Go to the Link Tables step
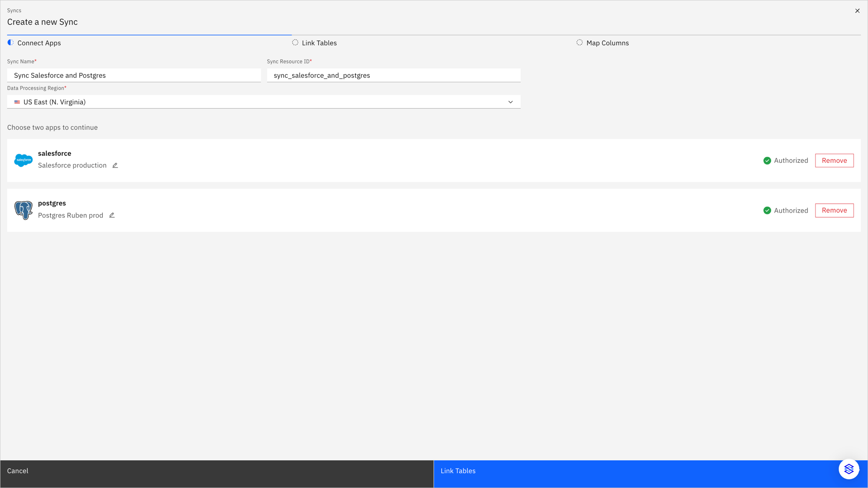Screen dimensions: 868x488 tap(319, 43)
